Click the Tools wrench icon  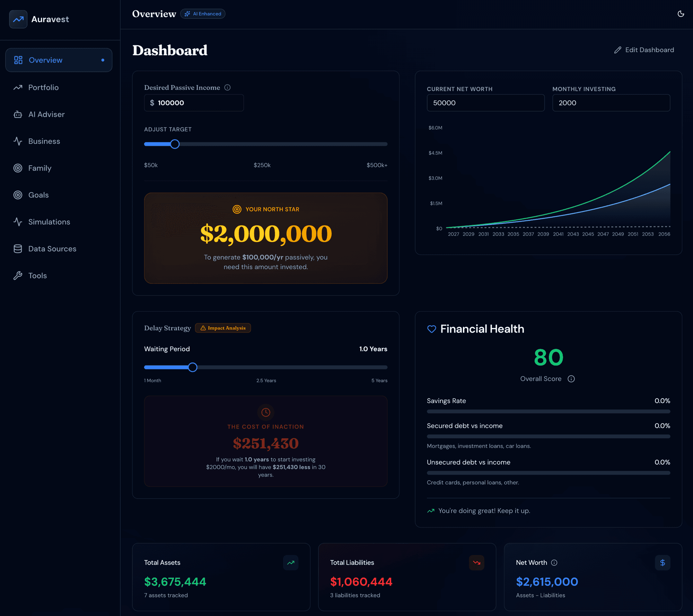pos(18,275)
